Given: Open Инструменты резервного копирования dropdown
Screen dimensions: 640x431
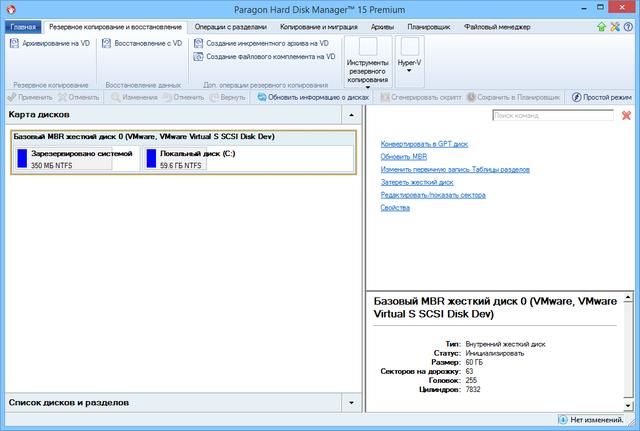Looking at the screenshot, I should (x=367, y=62).
